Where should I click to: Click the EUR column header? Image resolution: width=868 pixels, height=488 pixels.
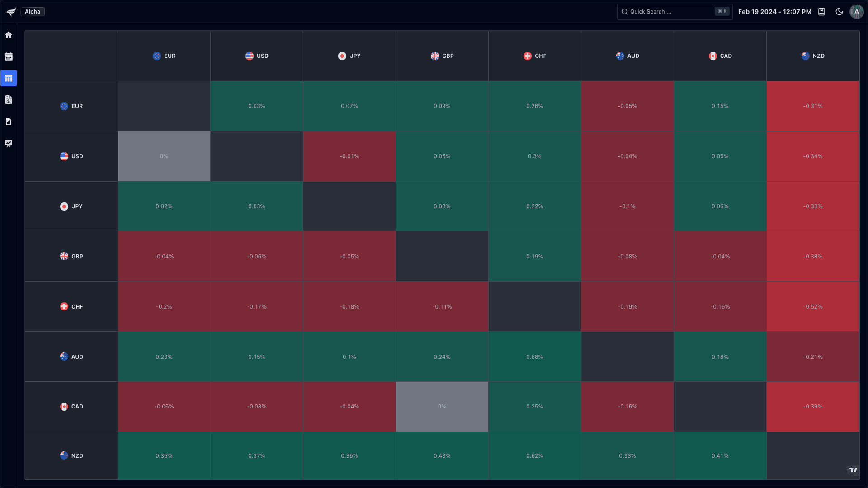point(164,56)
